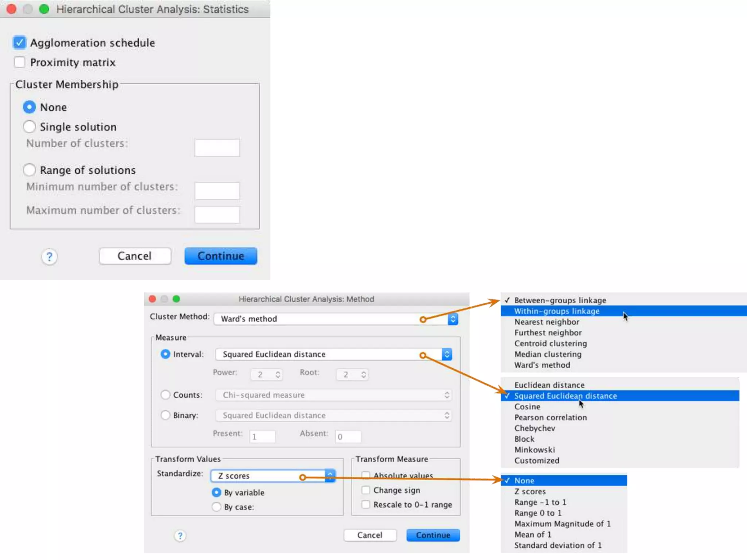
Task: Click Root value stepper arrows
Action: [x=364, y=374]
